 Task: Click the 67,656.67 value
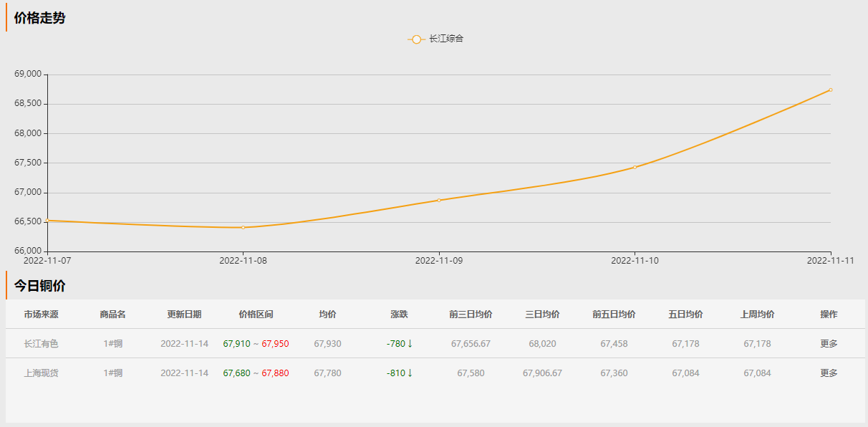pos(471,344)
